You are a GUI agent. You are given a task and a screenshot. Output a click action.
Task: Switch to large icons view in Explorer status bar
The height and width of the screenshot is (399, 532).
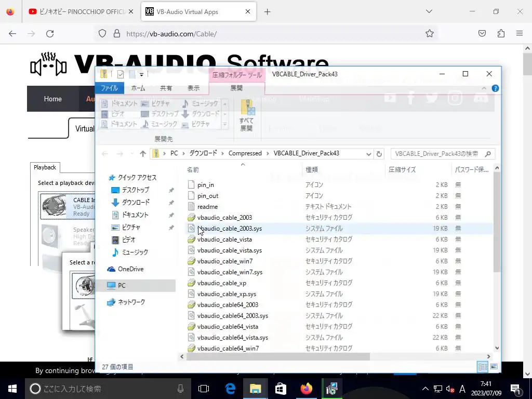click(494, 366)
